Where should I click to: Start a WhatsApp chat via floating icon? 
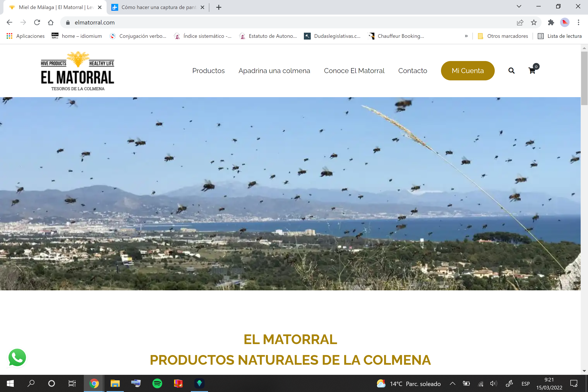tap(17, 357)
